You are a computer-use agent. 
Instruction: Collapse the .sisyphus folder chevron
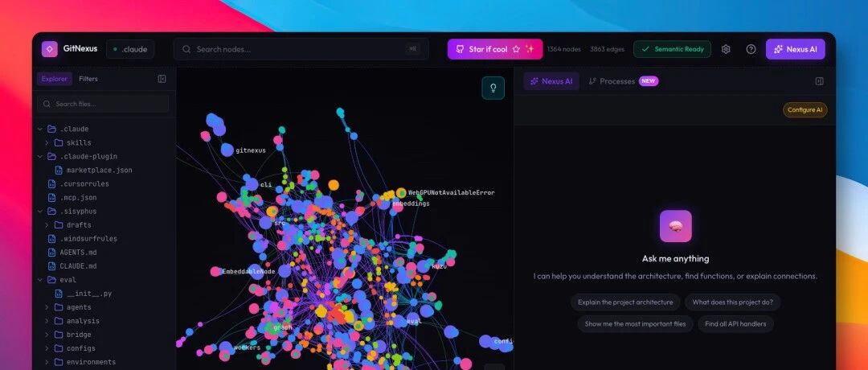tap(40, 212)
